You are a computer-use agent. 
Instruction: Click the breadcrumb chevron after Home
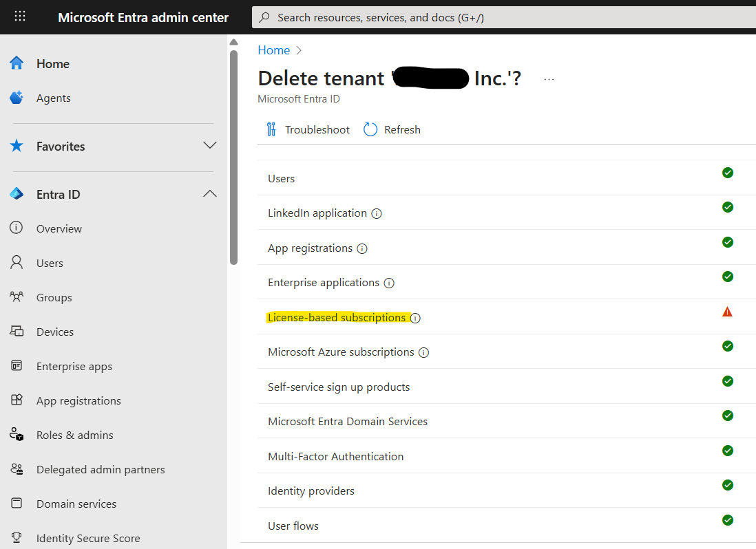point(299,51)
